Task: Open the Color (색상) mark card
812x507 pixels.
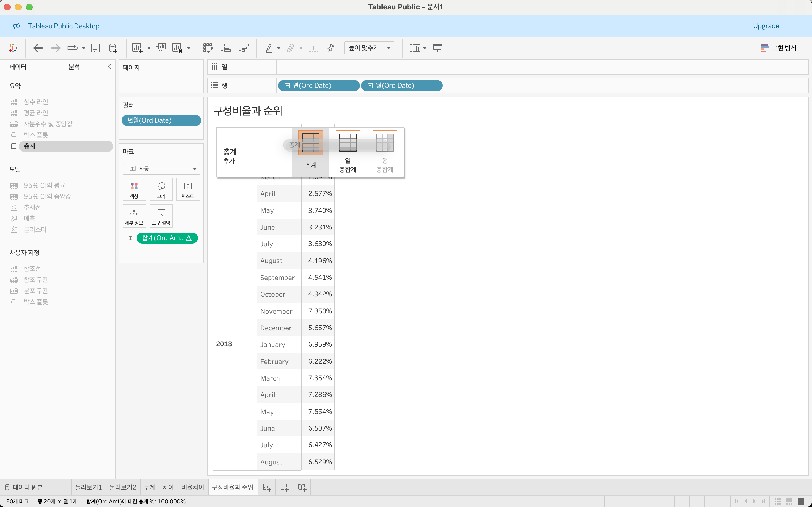Action: (134, 189)
